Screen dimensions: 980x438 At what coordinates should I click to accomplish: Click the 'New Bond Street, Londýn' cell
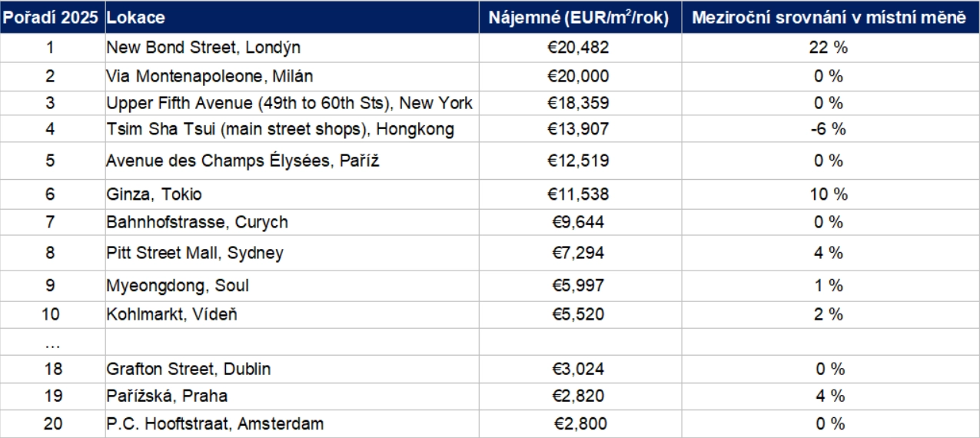(203, 48)
